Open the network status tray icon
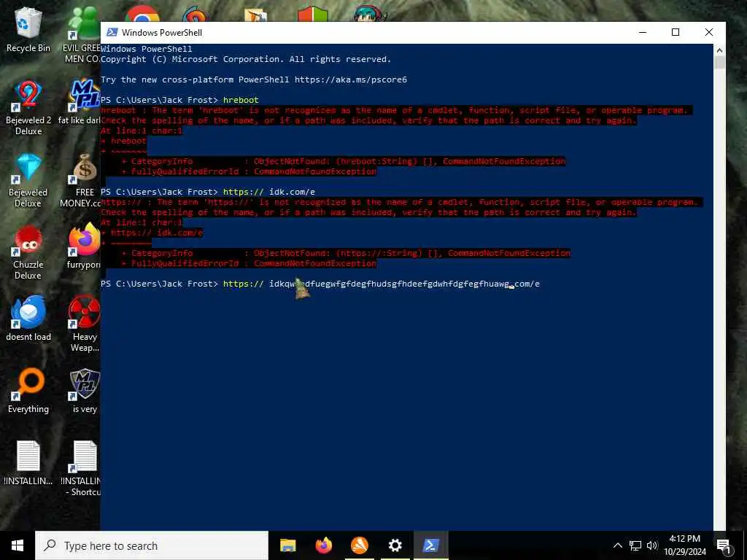The width and height of the screenshot is (747, 560). click(635, 545)
